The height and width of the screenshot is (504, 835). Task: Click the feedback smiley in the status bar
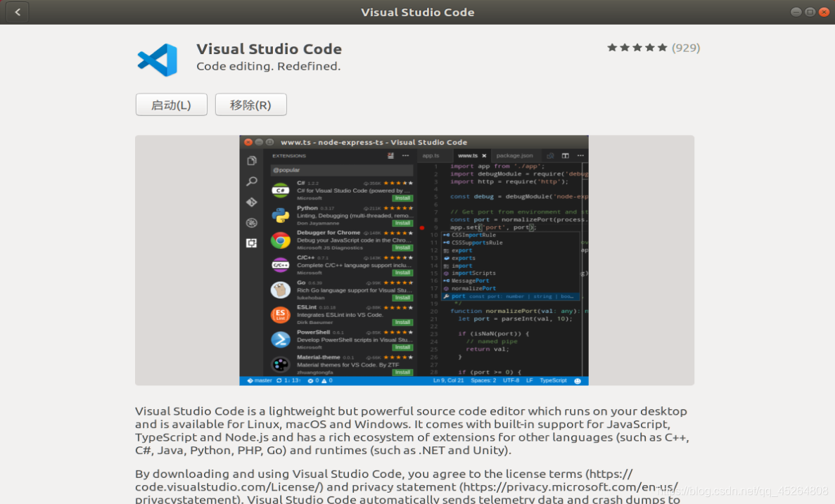click(579, 380)
